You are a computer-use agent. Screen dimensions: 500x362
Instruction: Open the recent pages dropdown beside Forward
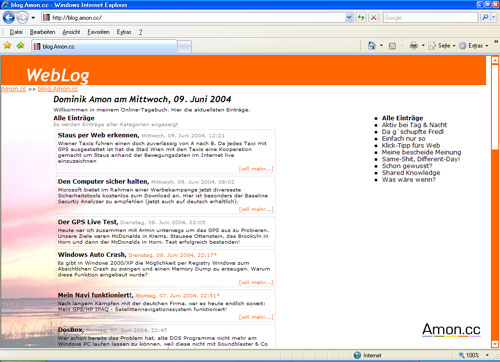(x=33, y=18)
